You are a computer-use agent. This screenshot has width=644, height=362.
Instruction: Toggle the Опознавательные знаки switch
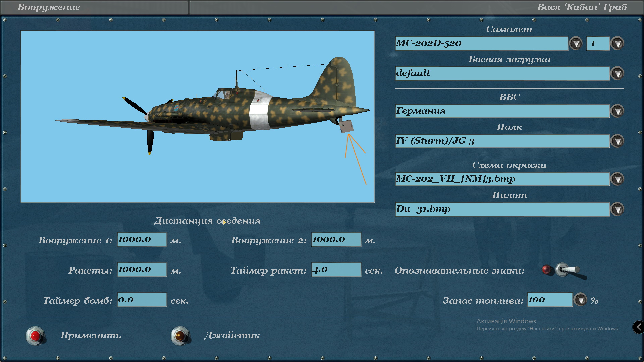(x=567, y=270)
